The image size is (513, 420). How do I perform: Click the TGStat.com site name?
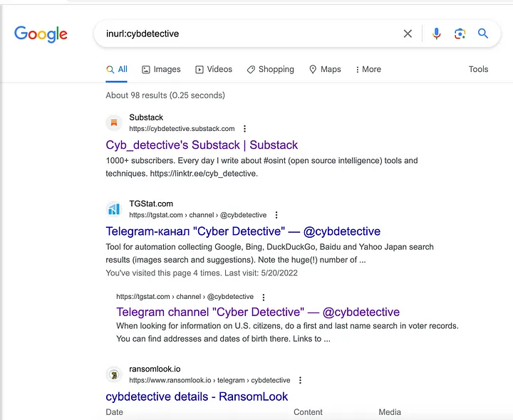pyautogui.click(x=151, y=204)
